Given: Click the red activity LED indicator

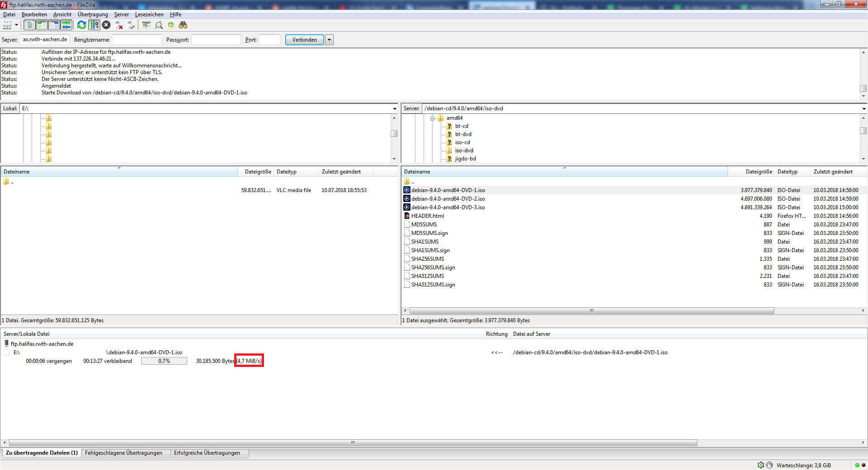Looking at the screenshot, I should (863, 465).
